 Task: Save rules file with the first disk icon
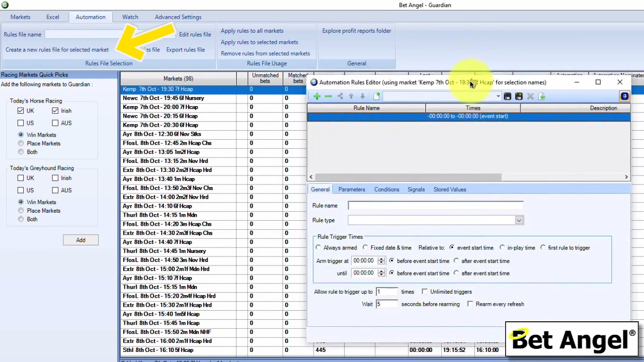pyautogui.click(x=507, y=97)
